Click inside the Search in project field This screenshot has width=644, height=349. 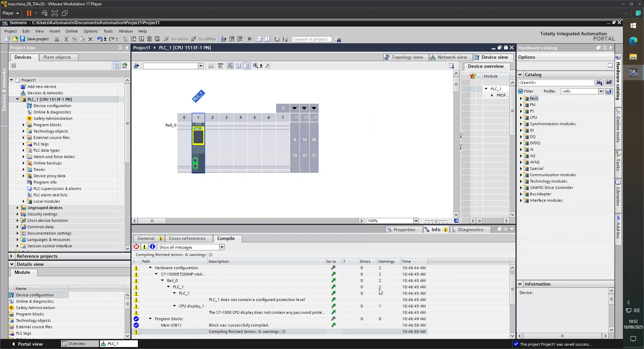tap(312, 39)
